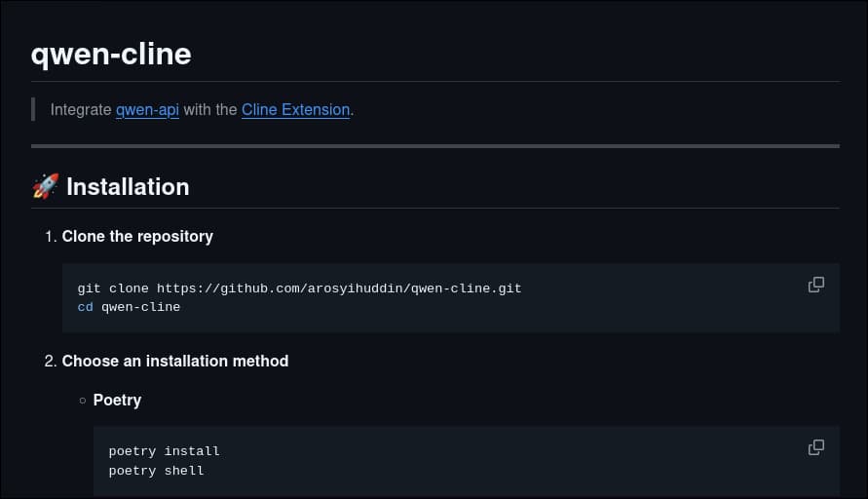Click the 'cd' keyword in the code block
The image size is (868, 499).
(85, 307)
